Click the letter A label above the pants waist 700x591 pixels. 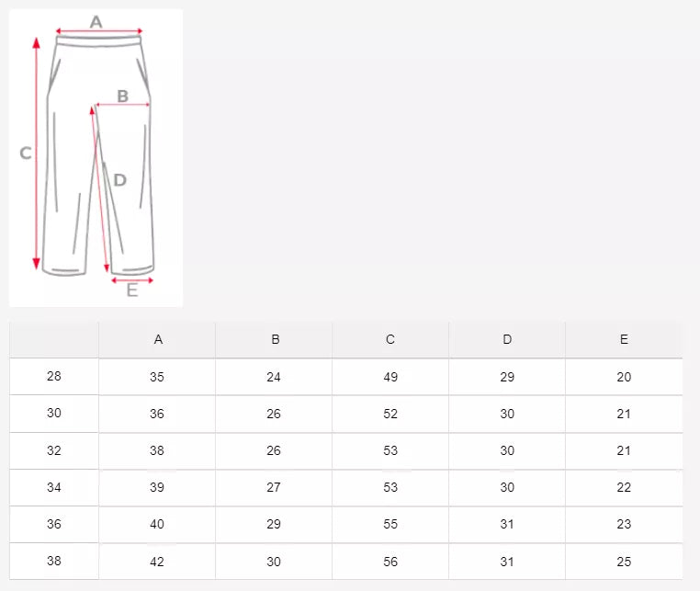(x=96, y=21)
